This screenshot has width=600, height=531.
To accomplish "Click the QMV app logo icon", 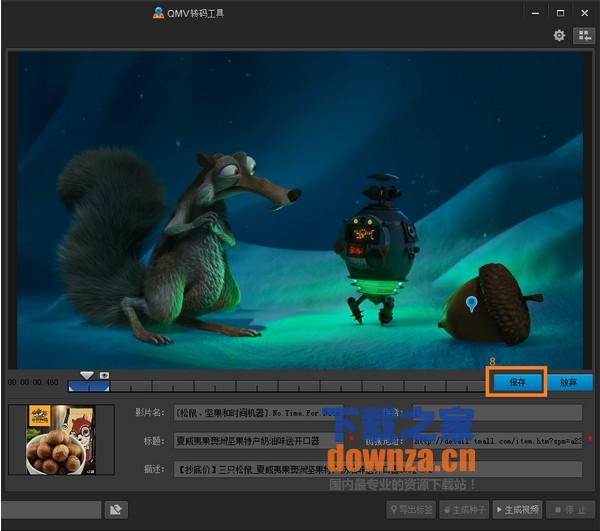I will coord(158,13).
